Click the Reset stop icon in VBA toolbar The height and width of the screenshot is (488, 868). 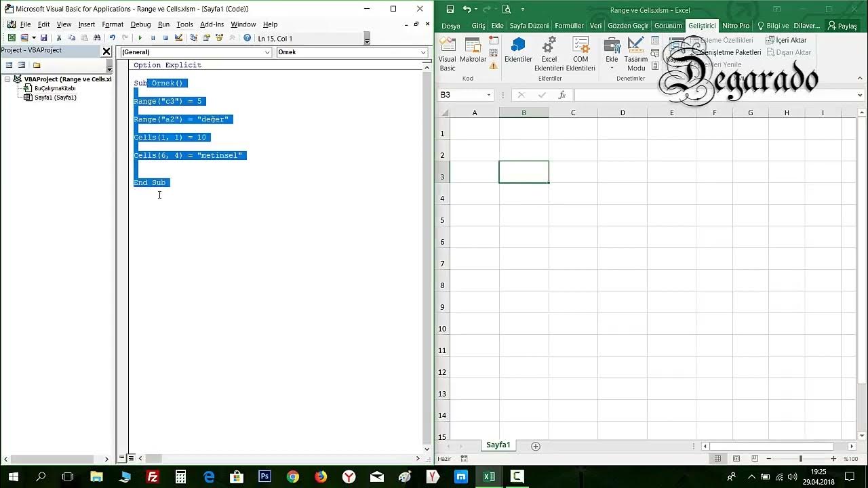[x=165, y=38]
